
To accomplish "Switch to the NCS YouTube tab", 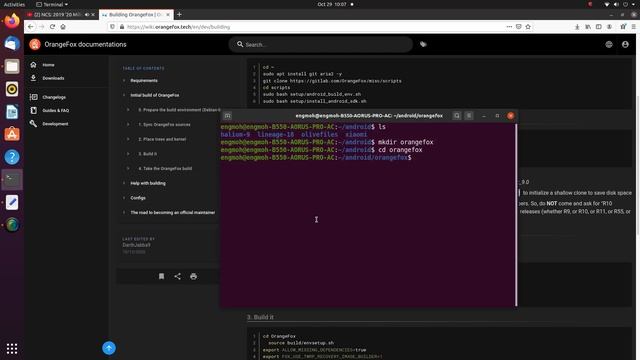I will 56,15.
